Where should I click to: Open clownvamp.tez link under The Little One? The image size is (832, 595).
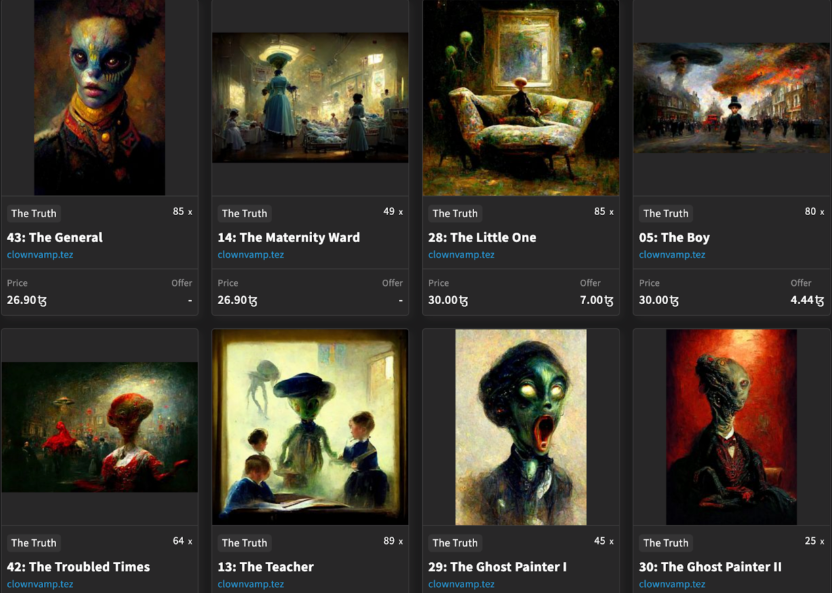[461, 254]
